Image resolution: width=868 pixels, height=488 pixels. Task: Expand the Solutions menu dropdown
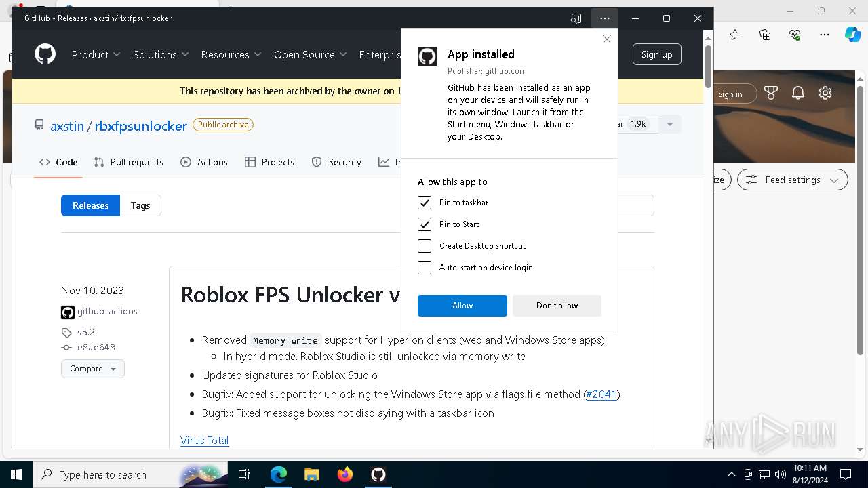[161, 54]
